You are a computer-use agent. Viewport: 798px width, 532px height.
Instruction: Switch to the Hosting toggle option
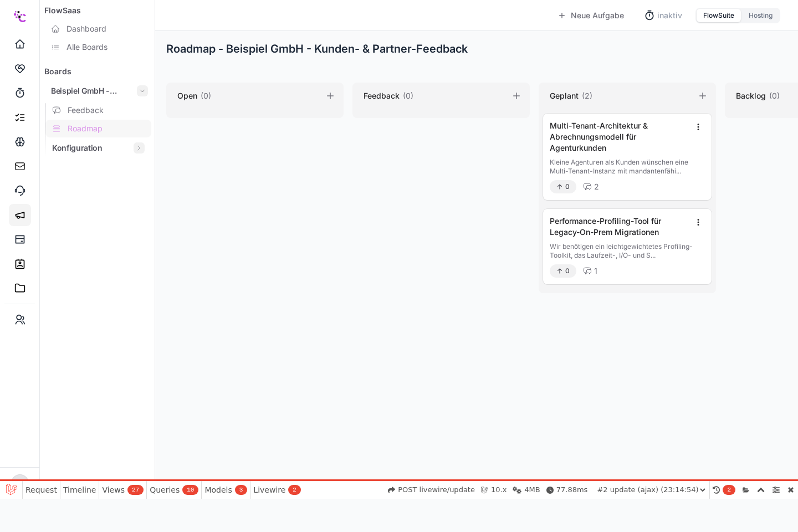760,16
